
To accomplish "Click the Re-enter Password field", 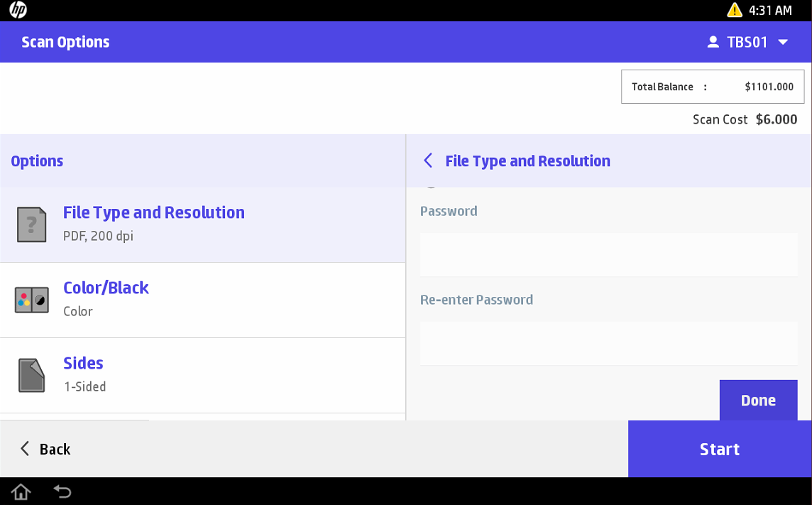I will click(608, 344).
